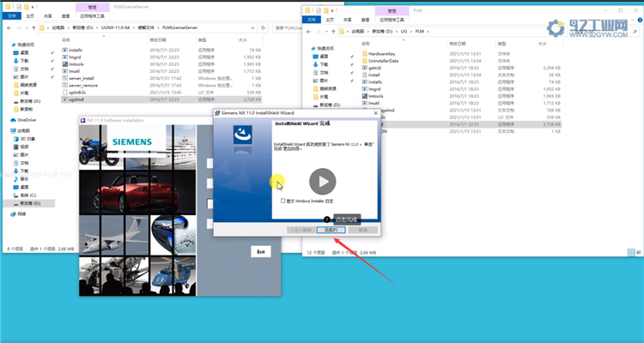Viewport: 644px width, 343px height.
Task: Open the 主页 tab in the PLM window
Action: [330, 20]
